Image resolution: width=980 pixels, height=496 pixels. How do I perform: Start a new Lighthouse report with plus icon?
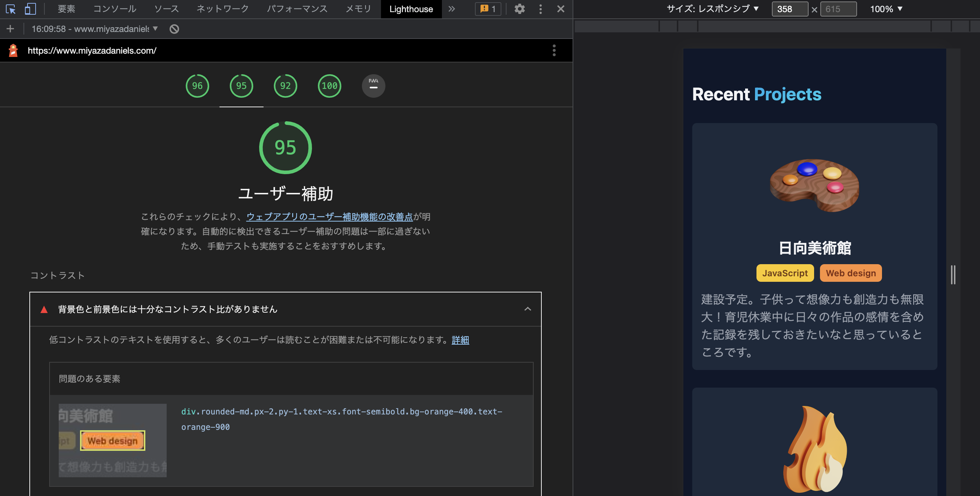(x=10, y=29)
